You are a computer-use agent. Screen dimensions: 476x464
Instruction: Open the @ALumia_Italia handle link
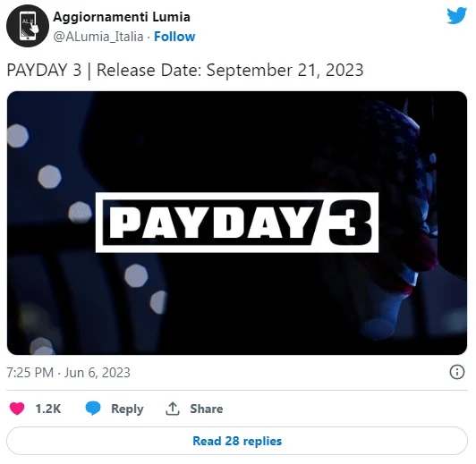pos(98,37)
